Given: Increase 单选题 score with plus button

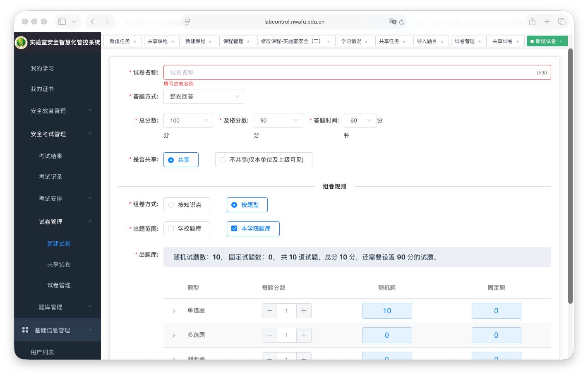Looking at the screenshot, I should pyautogui.click(x=304, y=311).
